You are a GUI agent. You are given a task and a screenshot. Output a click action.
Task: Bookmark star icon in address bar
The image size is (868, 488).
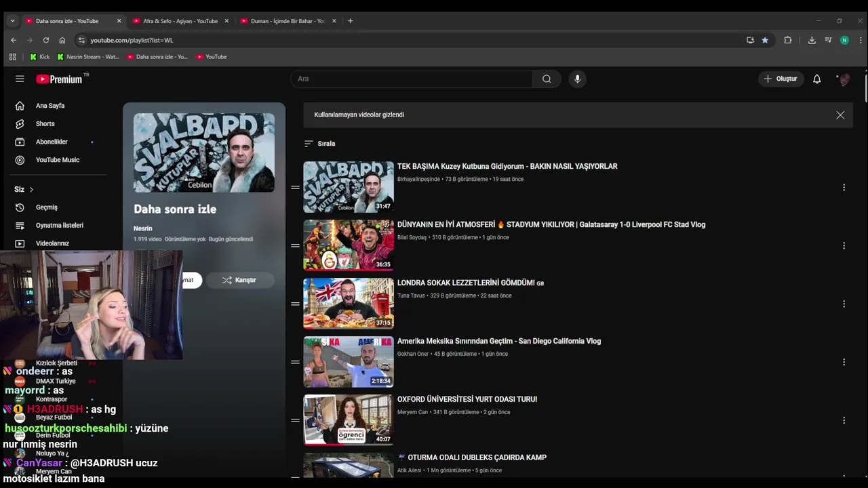765,40
